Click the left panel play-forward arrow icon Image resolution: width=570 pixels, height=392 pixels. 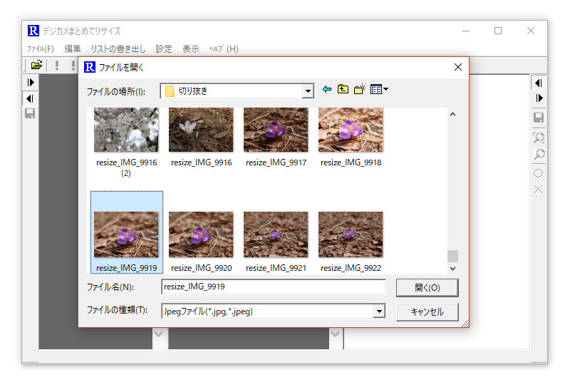pos(31,83)
